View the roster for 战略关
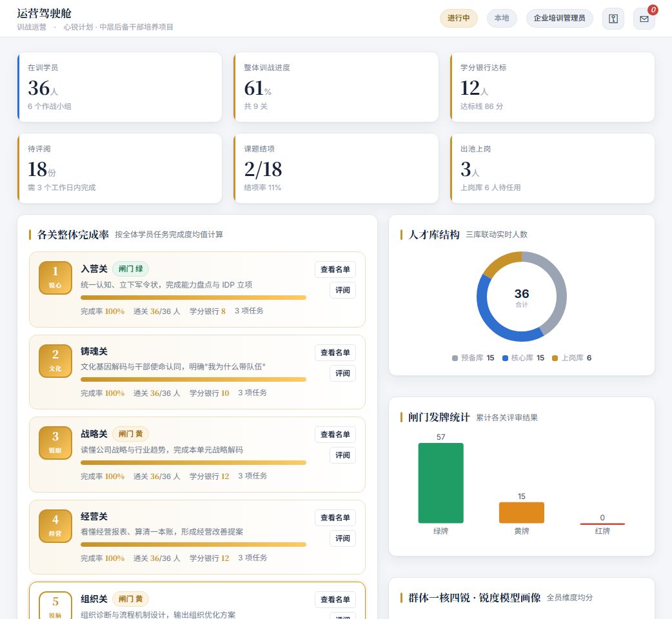 point(335,435)
